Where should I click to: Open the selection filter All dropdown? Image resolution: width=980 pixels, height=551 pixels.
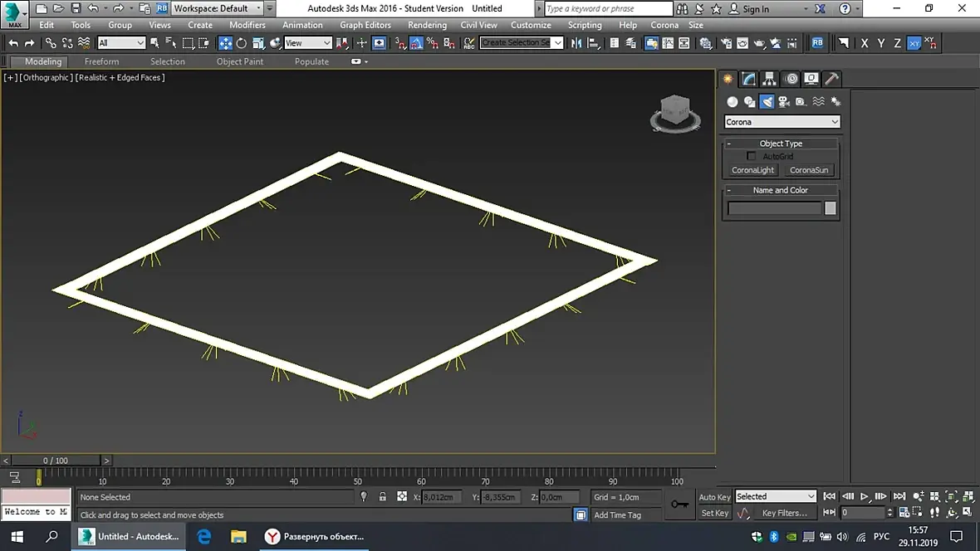pos(121,43)
